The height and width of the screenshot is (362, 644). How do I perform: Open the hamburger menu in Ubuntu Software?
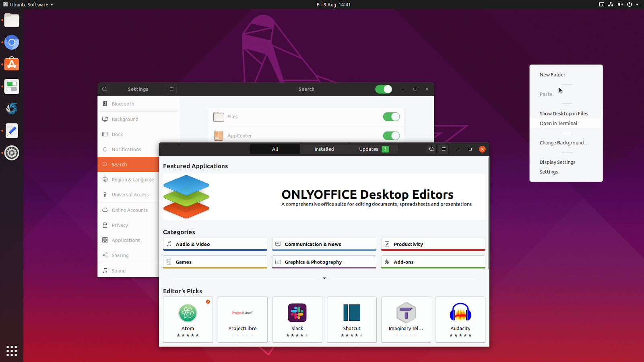click(x=444, y=149)
